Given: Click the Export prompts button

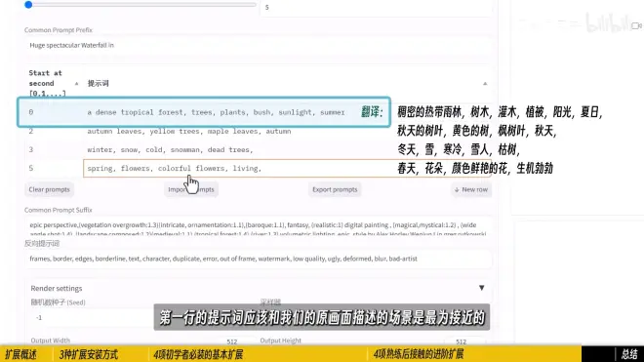Looking at the screenshot, I should tap(335, 189).
